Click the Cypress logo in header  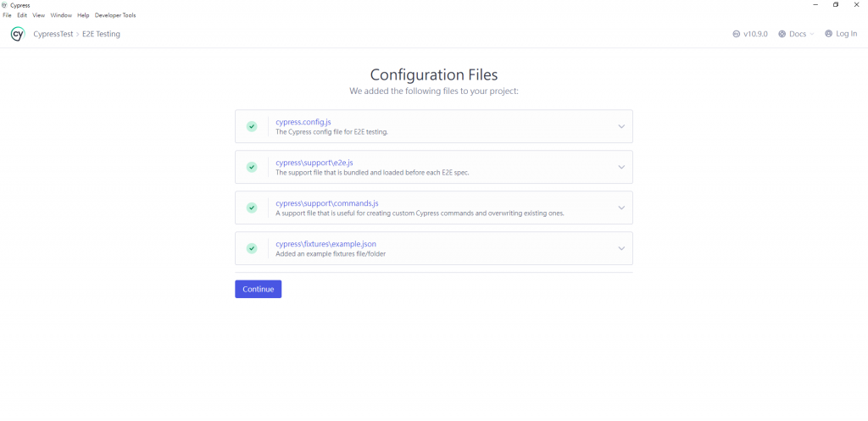click(18, 34)
